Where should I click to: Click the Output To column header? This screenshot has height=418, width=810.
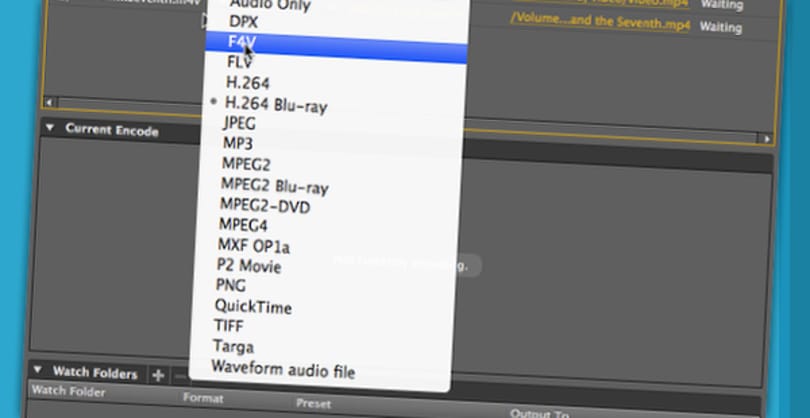[x=539, y=414]
